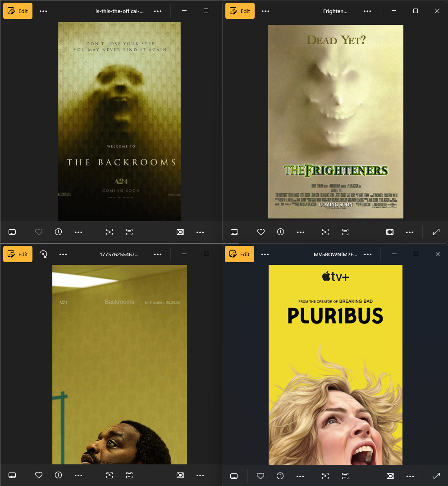Viewport: 448px width, 486px height.
Task: Show file info for is-this-the-offical image
Action: 58,232
